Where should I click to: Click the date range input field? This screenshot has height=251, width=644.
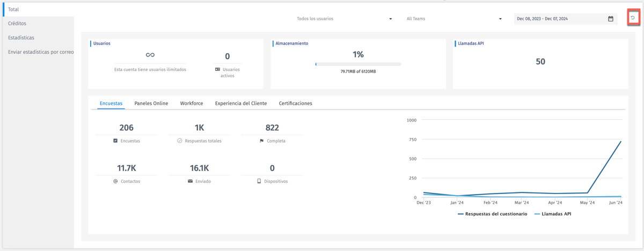click(558, 19)
